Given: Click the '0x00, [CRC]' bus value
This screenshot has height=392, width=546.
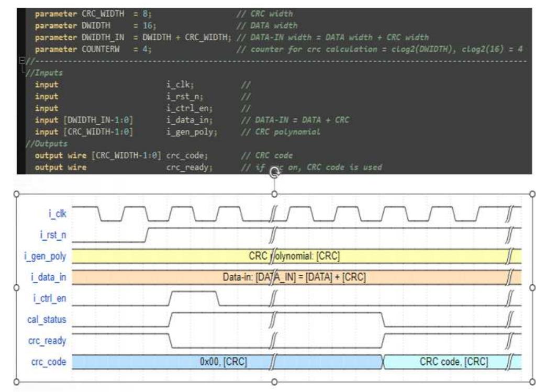Looking at the screenshot, I should click(224, 362).
